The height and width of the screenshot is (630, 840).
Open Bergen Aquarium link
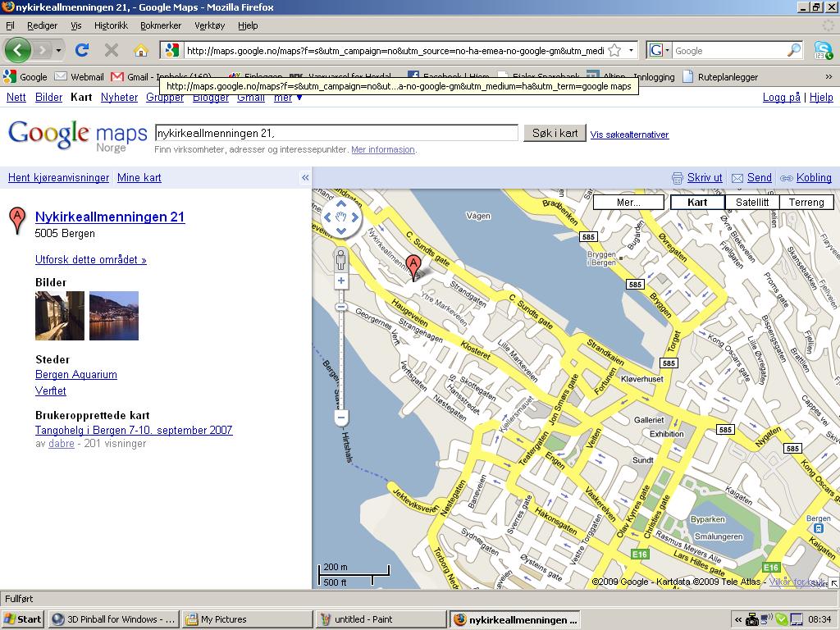coord(76,374)
